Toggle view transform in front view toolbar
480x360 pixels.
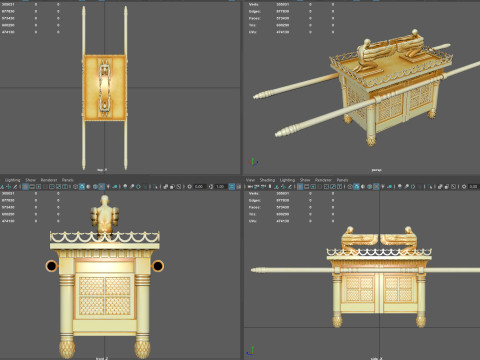232,187
